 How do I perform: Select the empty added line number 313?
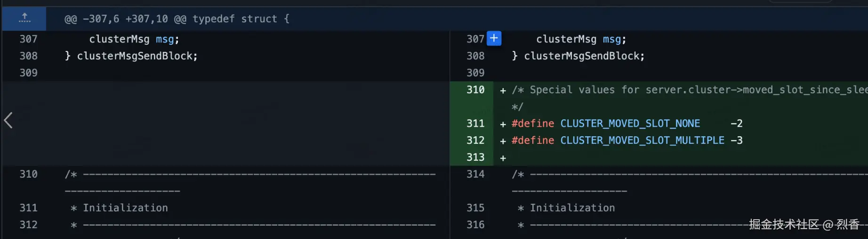(475, 157)
